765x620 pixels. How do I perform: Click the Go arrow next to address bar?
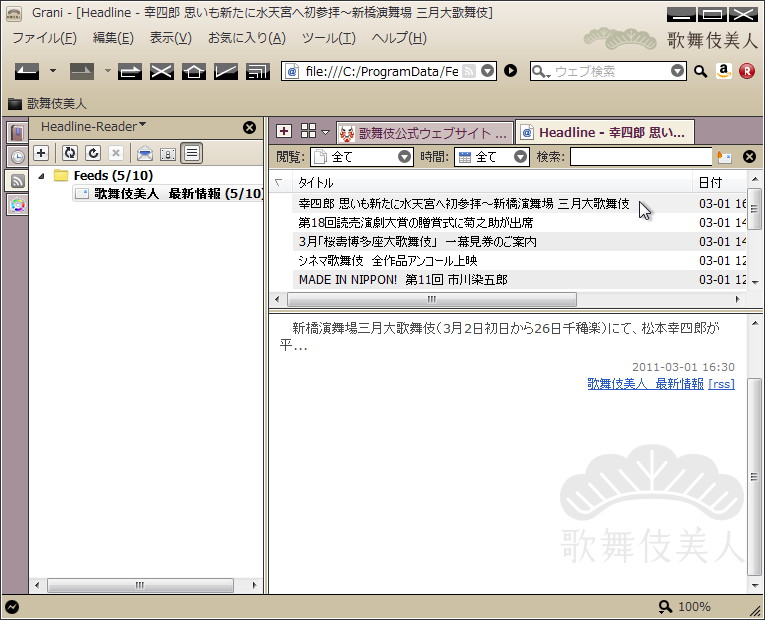510,71
